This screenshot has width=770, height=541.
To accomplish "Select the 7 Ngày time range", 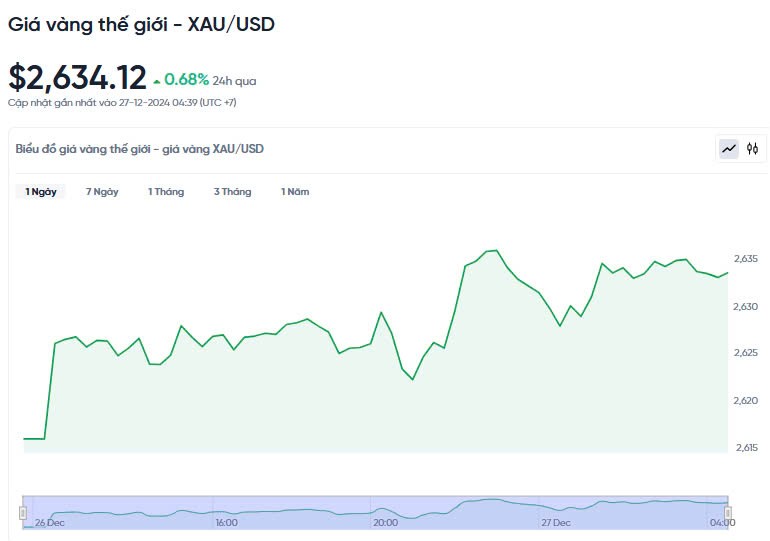I will click(102, 192).
